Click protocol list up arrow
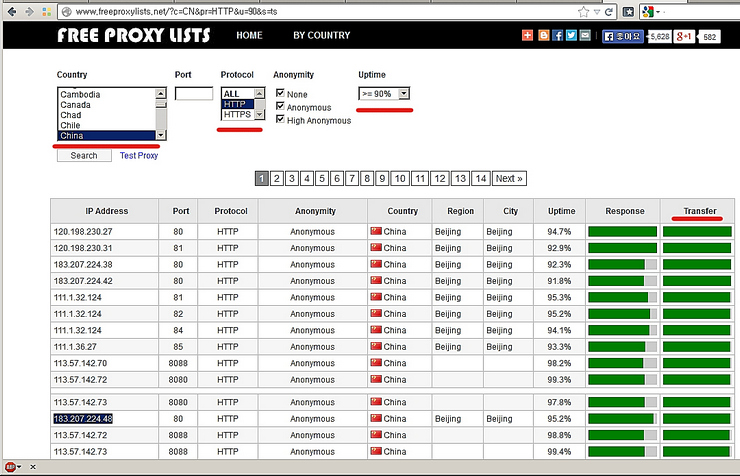Viewport: 740px width, 476px height. coord(259,94)
